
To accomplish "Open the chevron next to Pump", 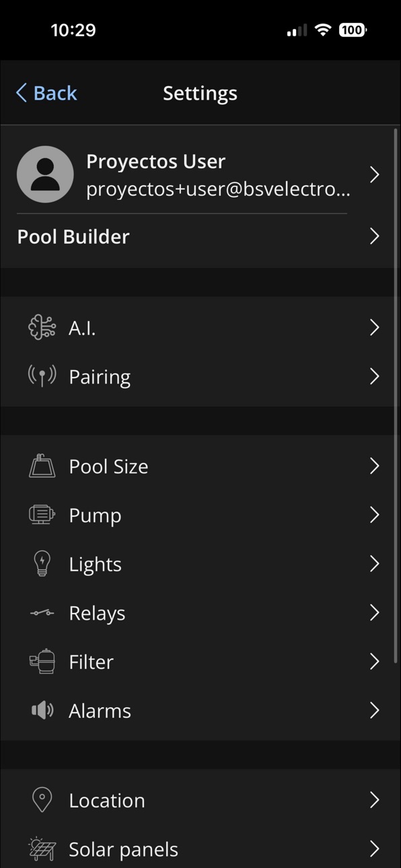I will click(x=375, y=515).
